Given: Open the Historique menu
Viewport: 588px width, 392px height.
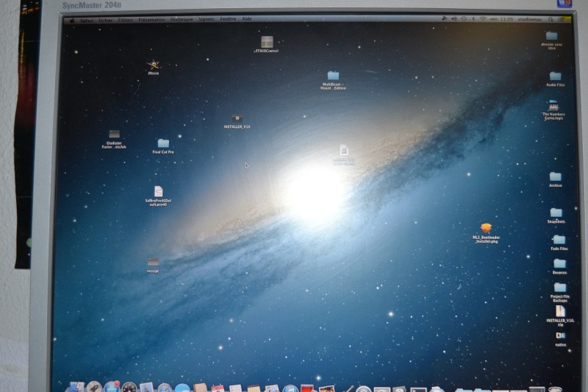Looking at the screenshot, I should coord(182,19).
